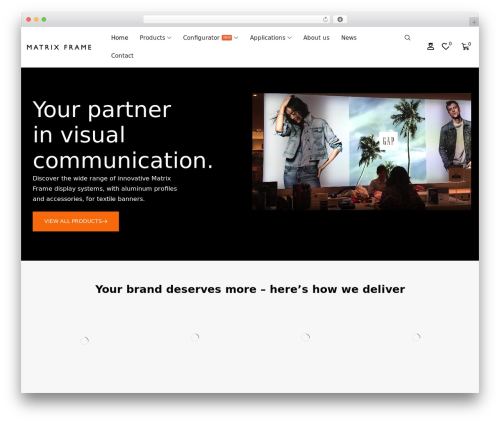500x423 pixels.
Task: Open a new browser tab
Action: point(474,22)
